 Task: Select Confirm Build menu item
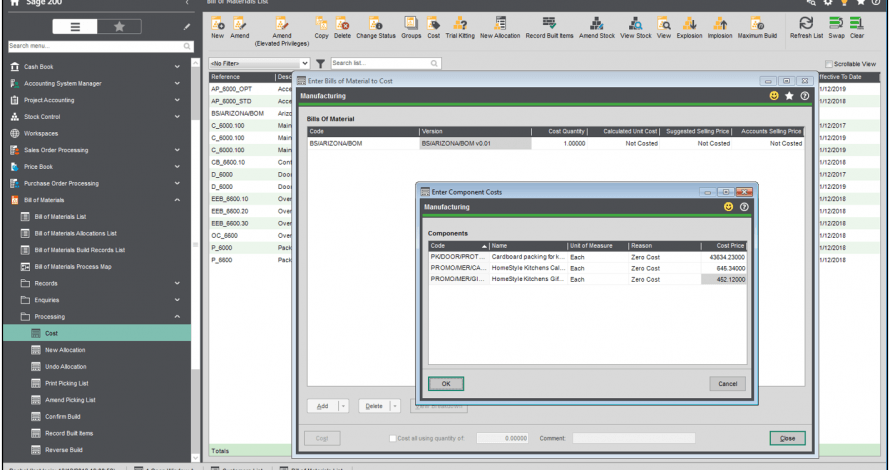pos(62,417)
